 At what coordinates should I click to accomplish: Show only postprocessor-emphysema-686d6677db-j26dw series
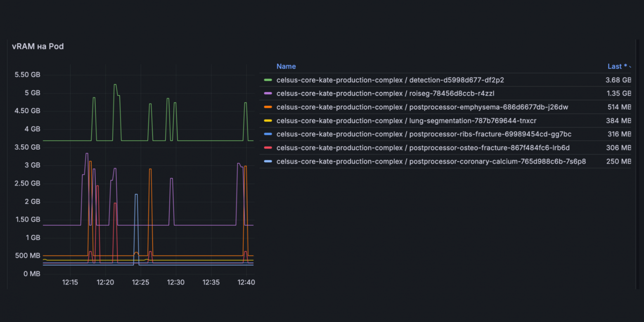point(422,107)
